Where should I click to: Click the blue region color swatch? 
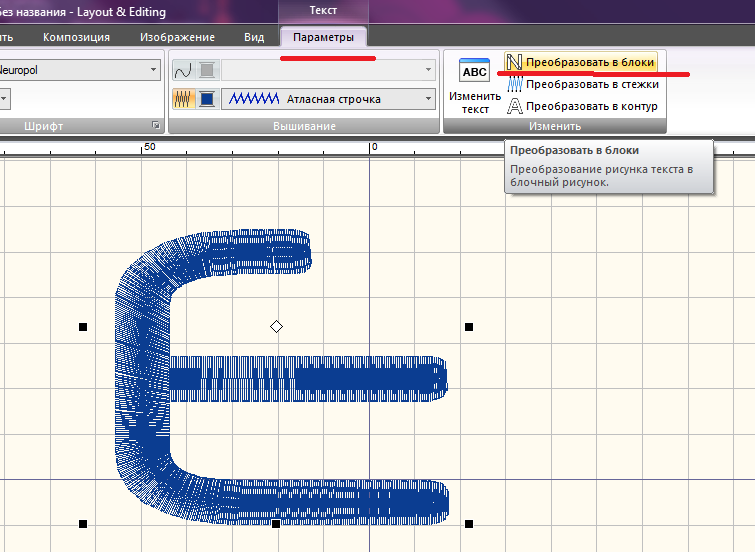click(206, 99)
